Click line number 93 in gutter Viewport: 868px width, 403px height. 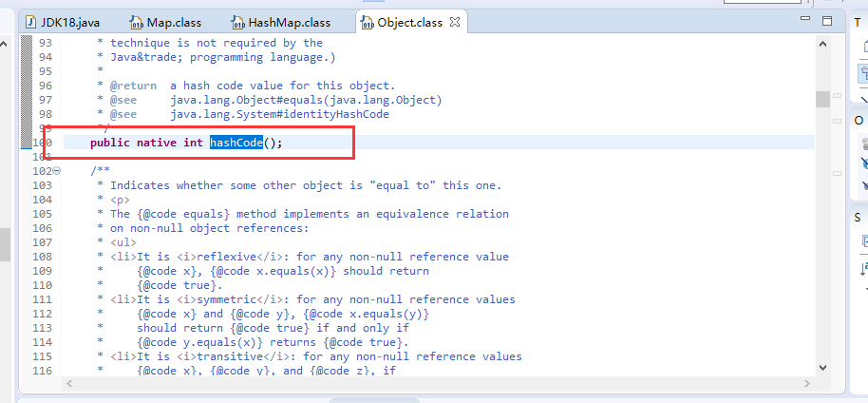[46, 43]
